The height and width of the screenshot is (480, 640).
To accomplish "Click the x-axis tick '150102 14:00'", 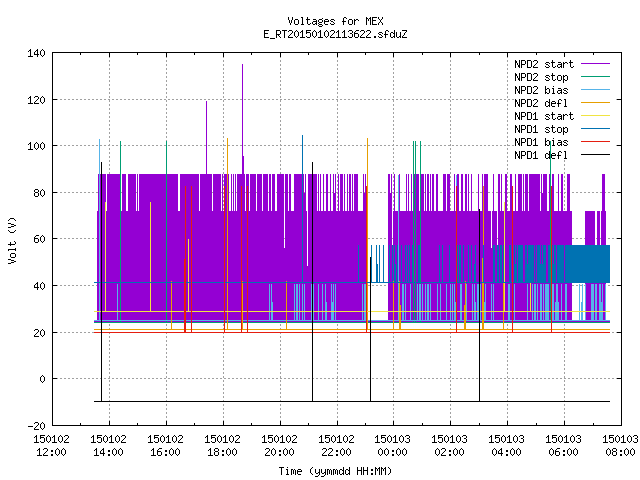I will click(109, 446).
